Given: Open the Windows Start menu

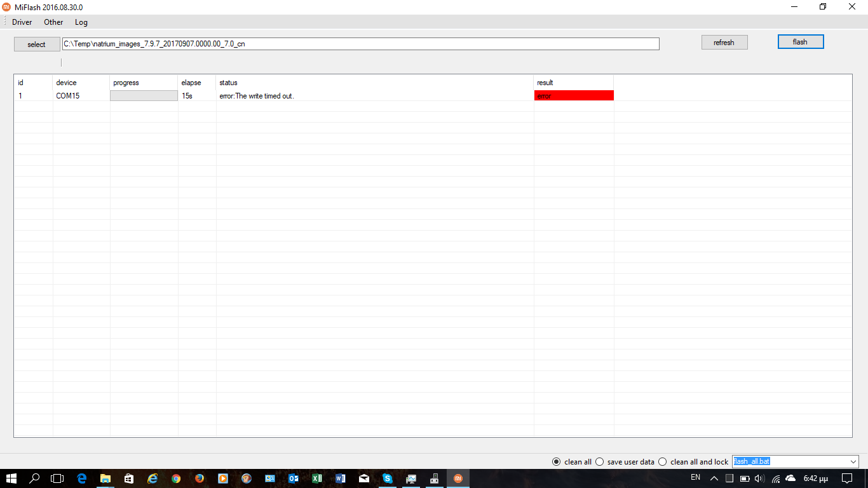Looking at the screenshot, I should tap(11, 478).
